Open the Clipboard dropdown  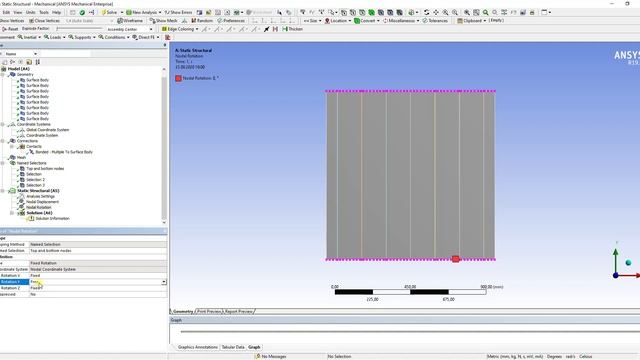pyautogui.click(x=472, y=20)
